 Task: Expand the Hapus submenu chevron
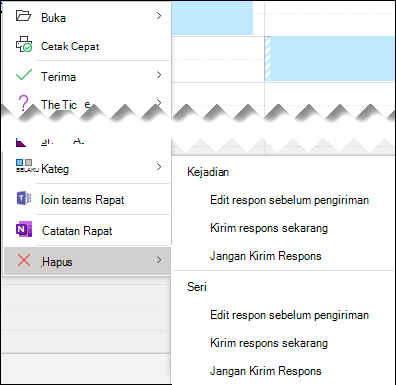(x=159, y=260)
